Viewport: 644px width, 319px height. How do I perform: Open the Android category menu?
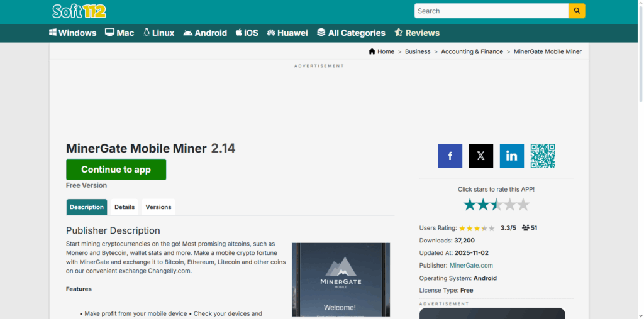[205, 33]
